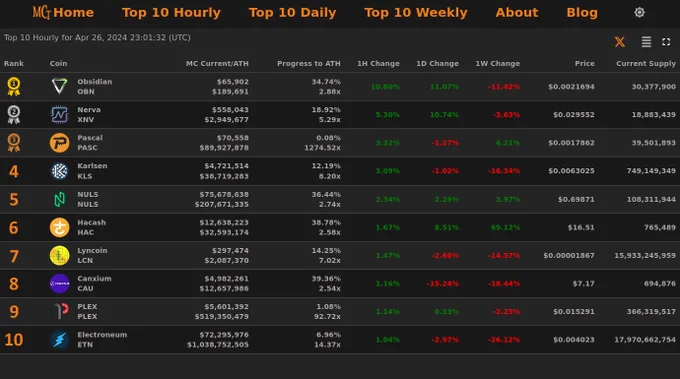Screen dimensions: 680x379
Task: Click the bronze rank 3 medal
Action: pyautogui.click(x=14, y=143)
